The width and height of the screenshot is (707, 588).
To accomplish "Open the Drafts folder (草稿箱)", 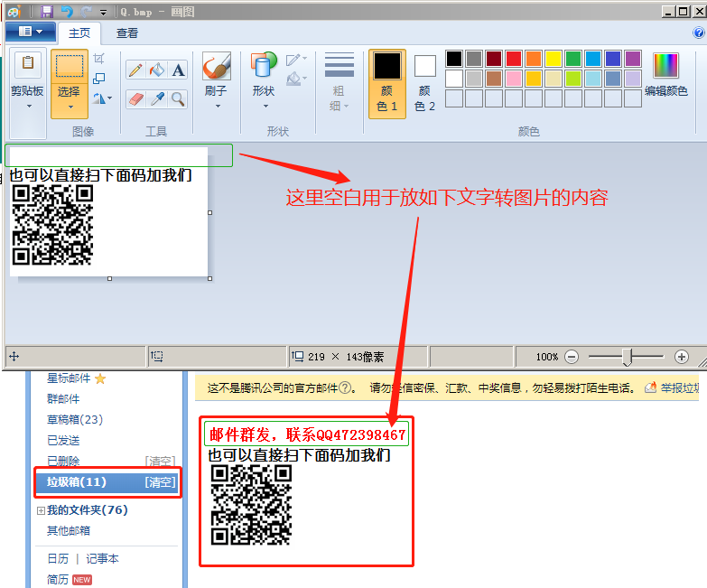I will [75, 419].
